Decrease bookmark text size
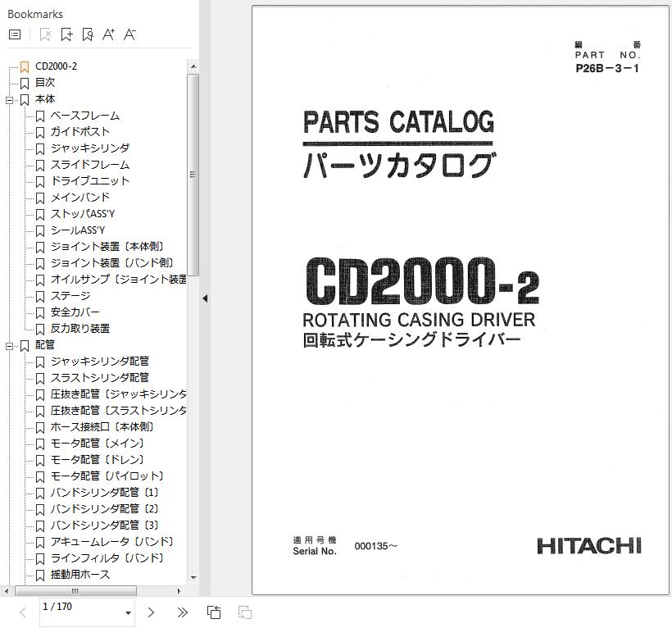This screenshot has height=628, width=672. coord(129,34)
